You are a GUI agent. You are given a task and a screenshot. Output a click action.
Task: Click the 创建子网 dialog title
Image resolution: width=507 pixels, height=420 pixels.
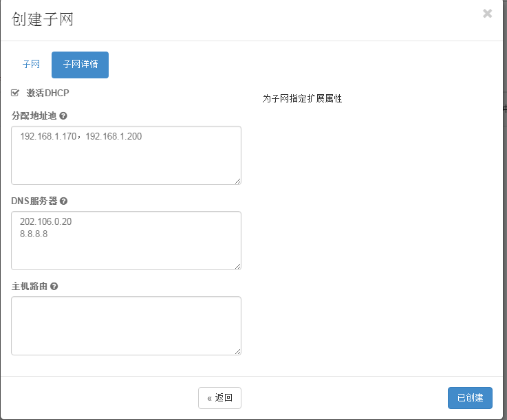coord(43,19)
